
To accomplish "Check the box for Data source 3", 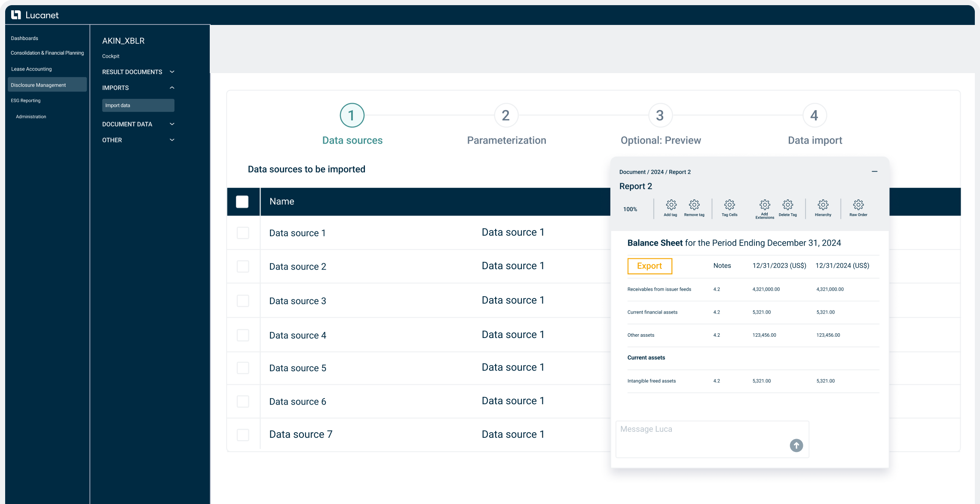I will (x=243, y=301).
